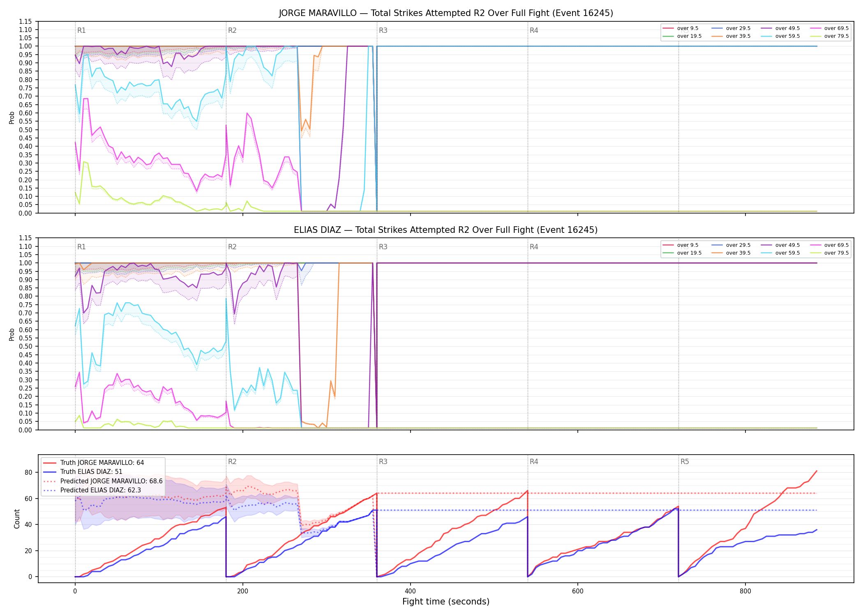Click y-axis tick '40' on the Count chart
863x616 pixels.
pos(28,524)
